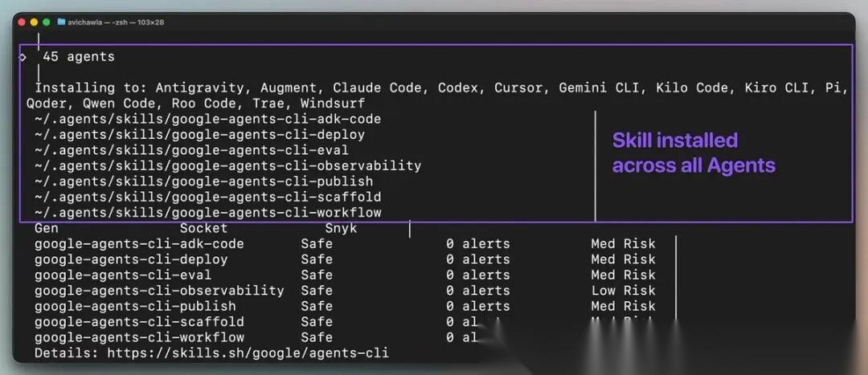This screenshot has width=868, height=375.
Task: Click table name cell google-agents-cli-workflow
Action: click(139, 337)
